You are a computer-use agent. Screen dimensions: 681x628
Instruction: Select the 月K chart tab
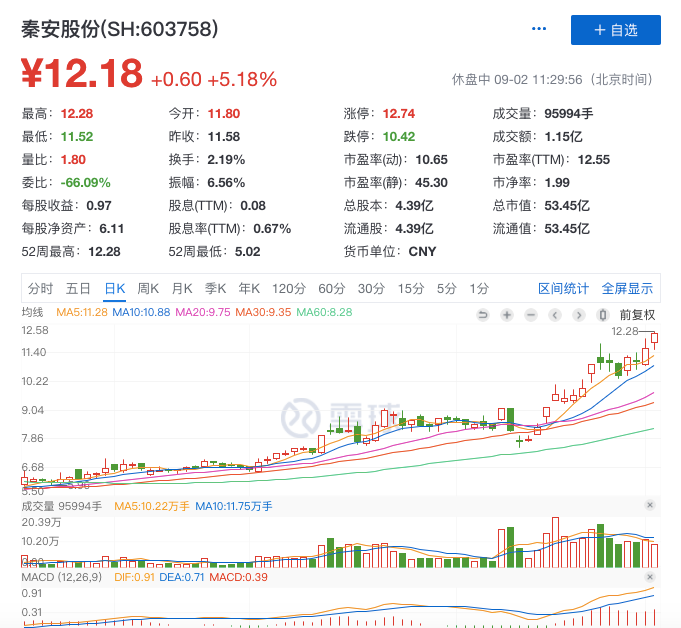[x=182, y=288]
